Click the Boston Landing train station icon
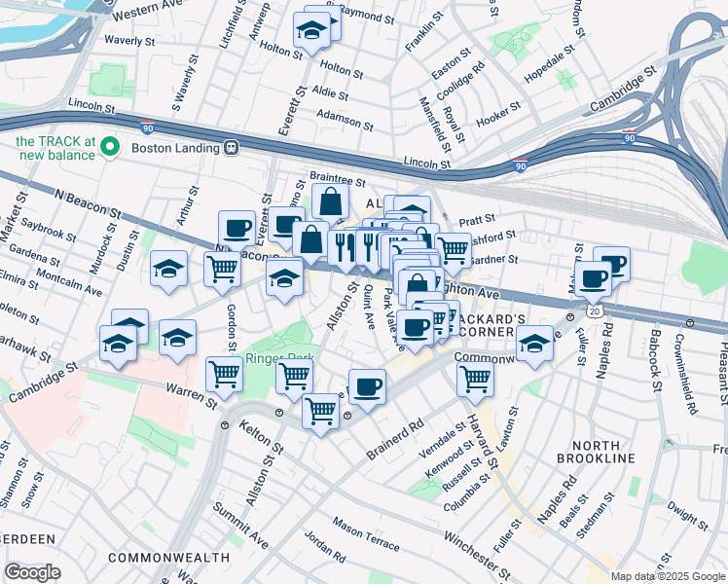Image resolution: width=728 pixels, height=584 pixels. [231, 148]
